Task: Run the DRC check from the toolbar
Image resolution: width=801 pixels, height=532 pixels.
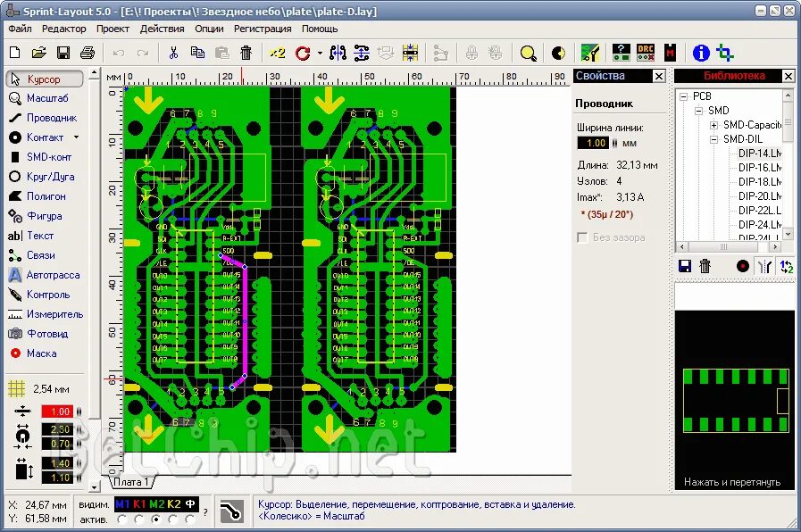Action: point(646,52)
